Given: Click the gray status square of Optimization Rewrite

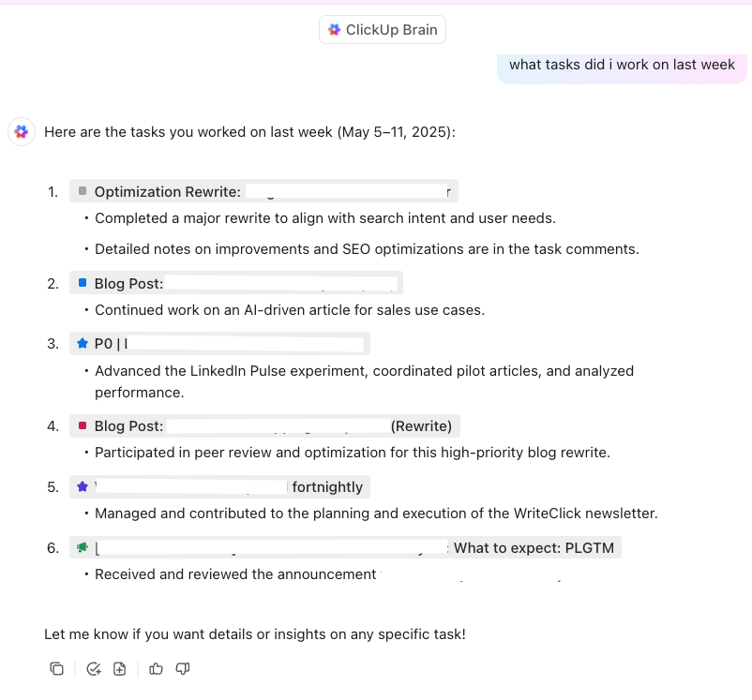Looking at the screenshot, I should click(x=83, y=191).
